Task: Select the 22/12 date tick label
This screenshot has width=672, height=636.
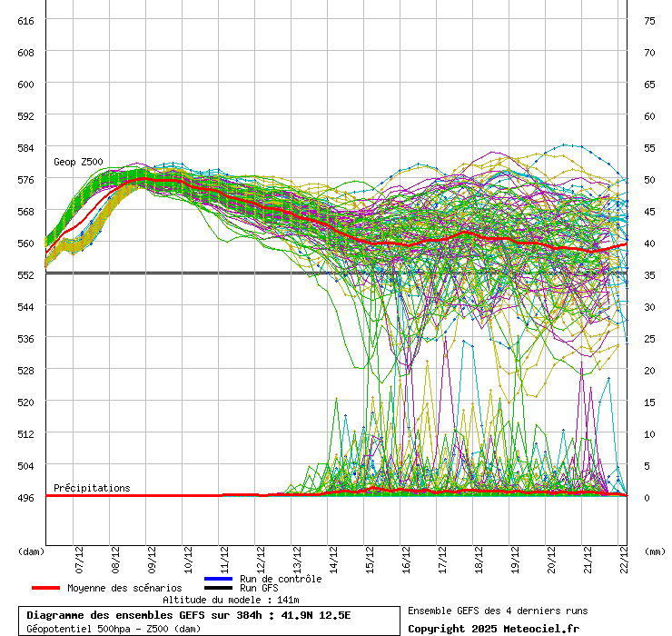Action: pyautogui.click(x=623, y=556)
